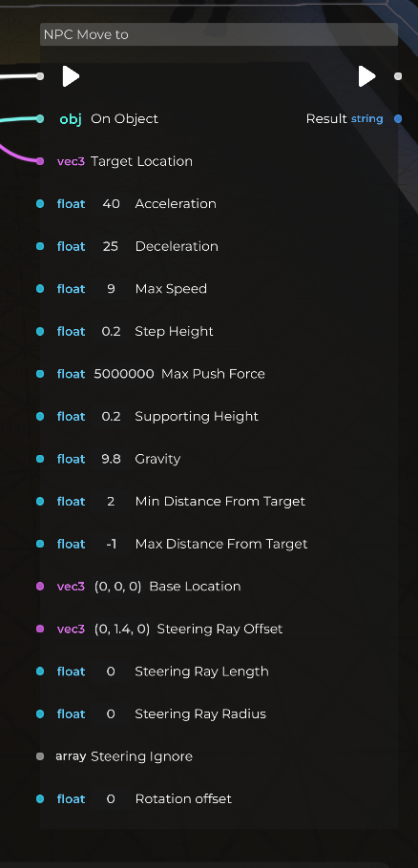This screenshot has height=868, width=418.
Task: Edit the Steering Ray Offset vector value
Action: click(122, 629)
